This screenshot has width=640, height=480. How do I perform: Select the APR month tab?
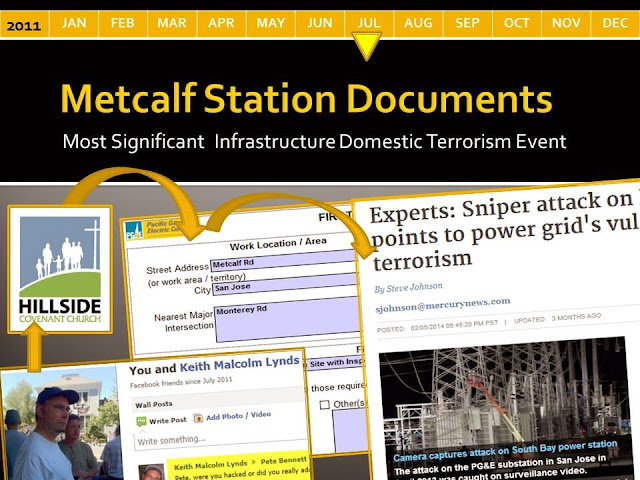(222, 23)
